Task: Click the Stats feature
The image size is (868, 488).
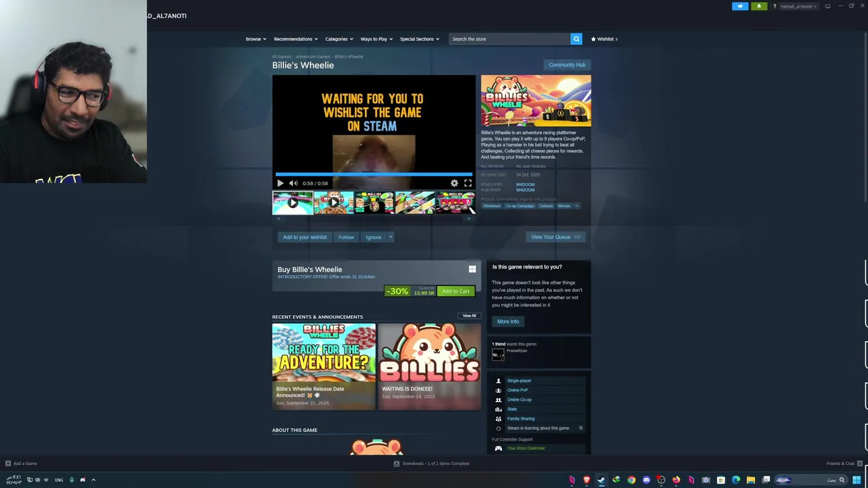Action: click(512, 409)
